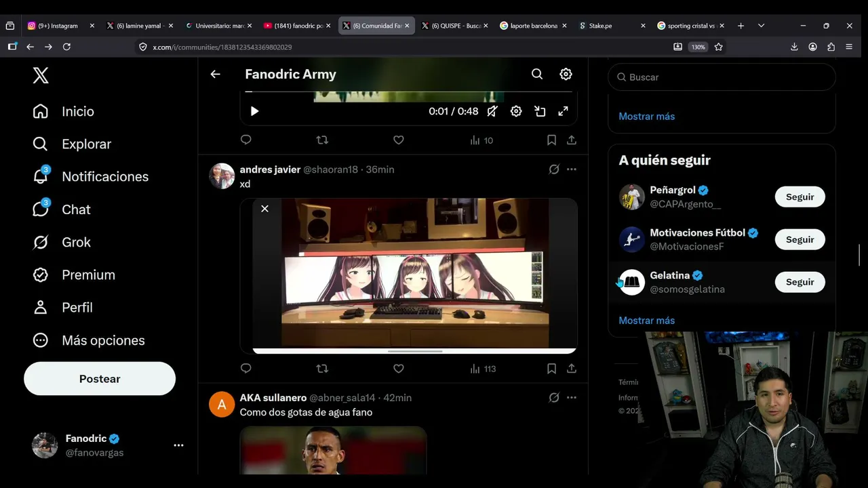Like the video post
This screenshot has height=488, width=868.
[x=399, y=140]
